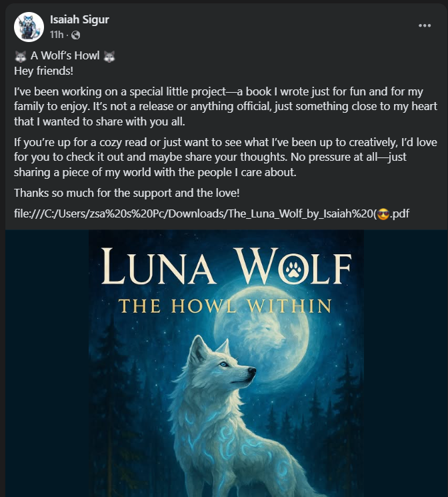Viewport: 448px width, 497px height.
Task: Click the "Thanks so much for the support" line
Action: pyautogui.click(x=127, y=193)
